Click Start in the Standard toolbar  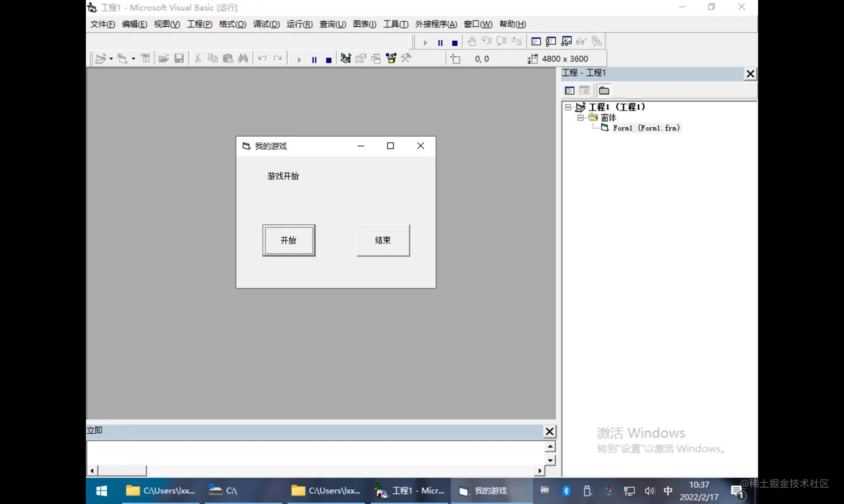[x=299, y=59]
